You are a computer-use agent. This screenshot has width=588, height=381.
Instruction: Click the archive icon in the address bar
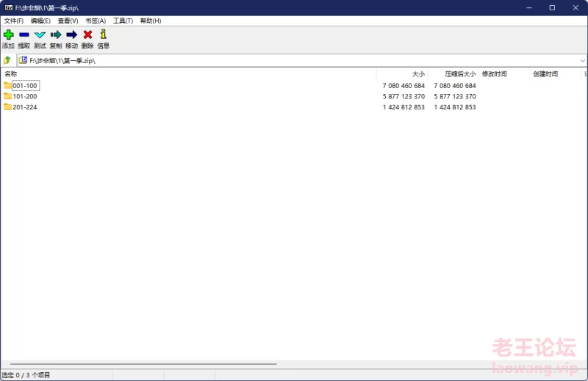[x=24, y=60]
